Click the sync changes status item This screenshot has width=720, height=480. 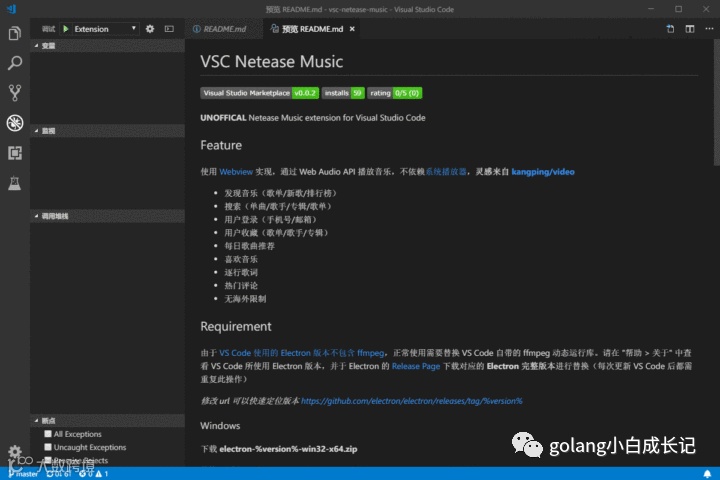point(59,474)
